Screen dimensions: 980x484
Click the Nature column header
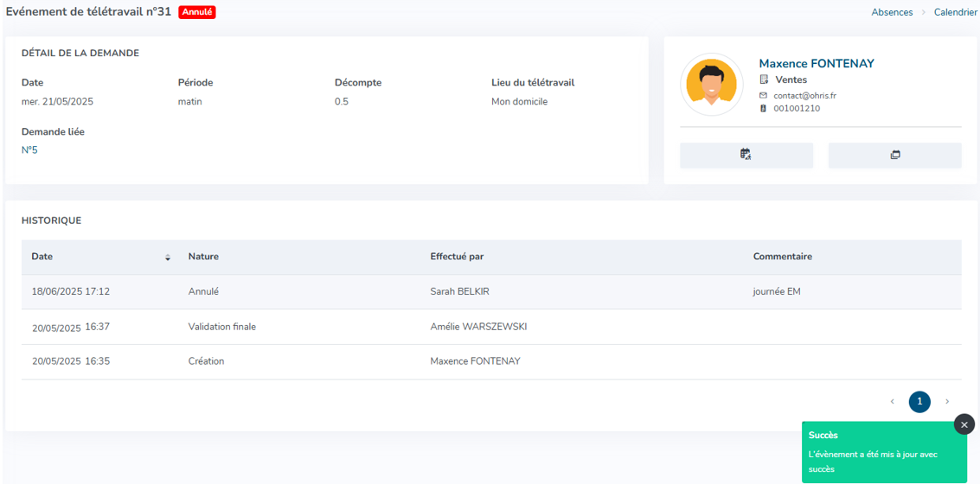tap(203, 257)
